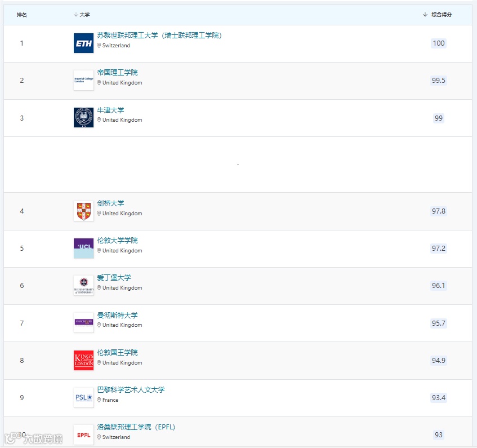Click location pin in EPFL row
The image size is (477, 448).
click(99, 437)
